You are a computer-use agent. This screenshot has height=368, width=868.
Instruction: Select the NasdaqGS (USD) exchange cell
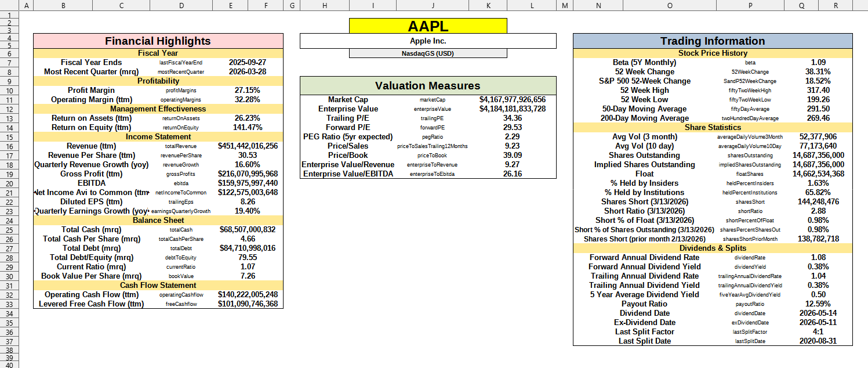[428, 53]
